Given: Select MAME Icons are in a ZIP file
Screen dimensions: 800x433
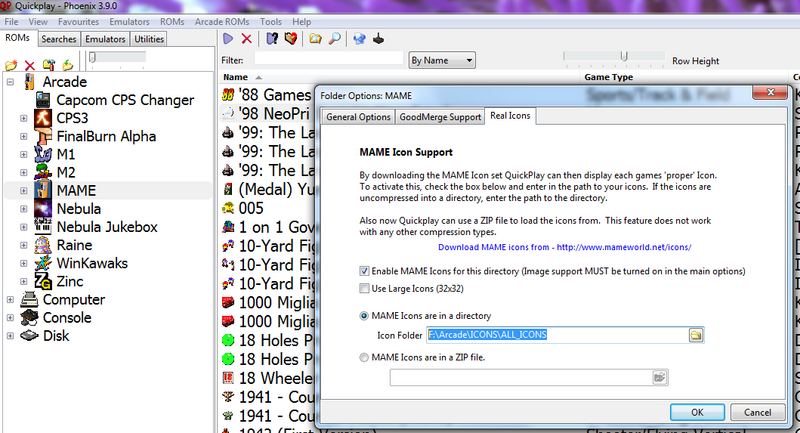Looking at the screenshot, I should pyautogui.click(x=364, y=358).
